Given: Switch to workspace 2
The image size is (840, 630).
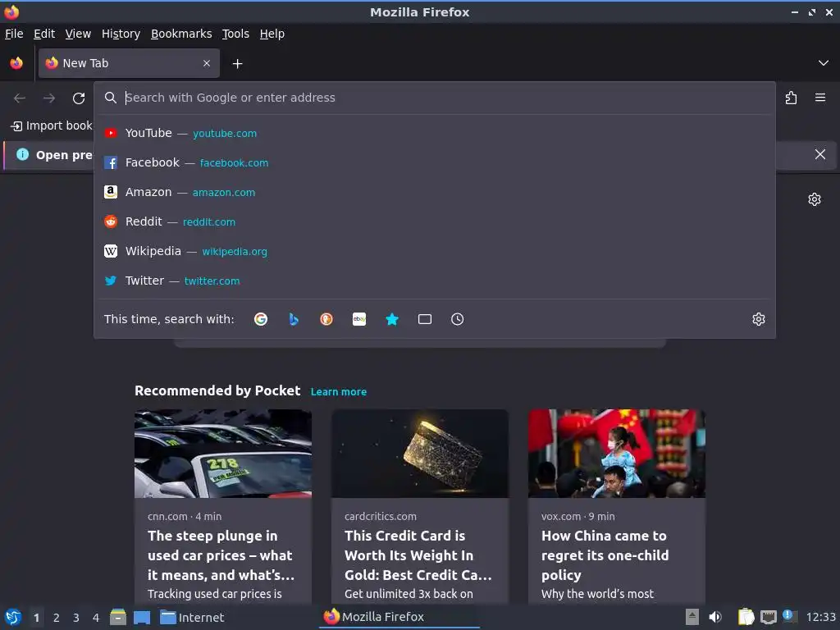Looking at the screenshot, I should [57, 618].
